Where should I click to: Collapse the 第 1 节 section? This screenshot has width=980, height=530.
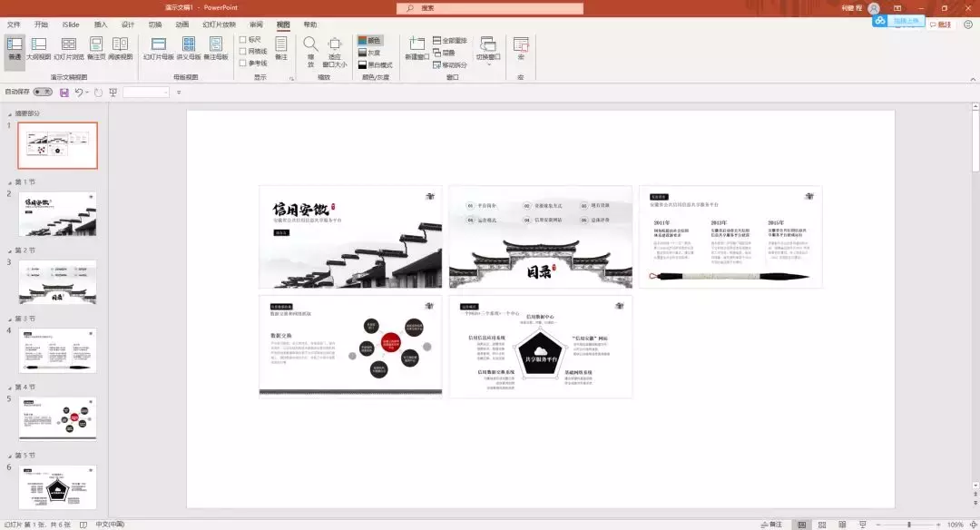point(10,182)
